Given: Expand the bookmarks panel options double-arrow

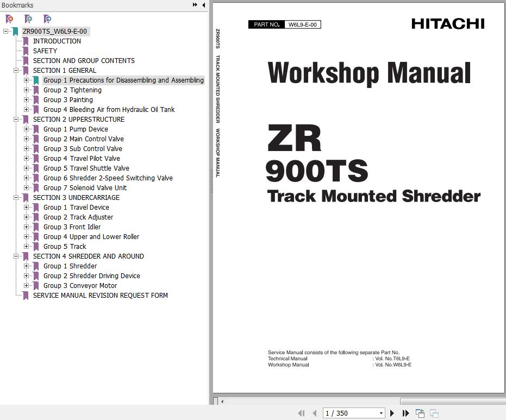Looking at the screenshot, I should (195, 5).
